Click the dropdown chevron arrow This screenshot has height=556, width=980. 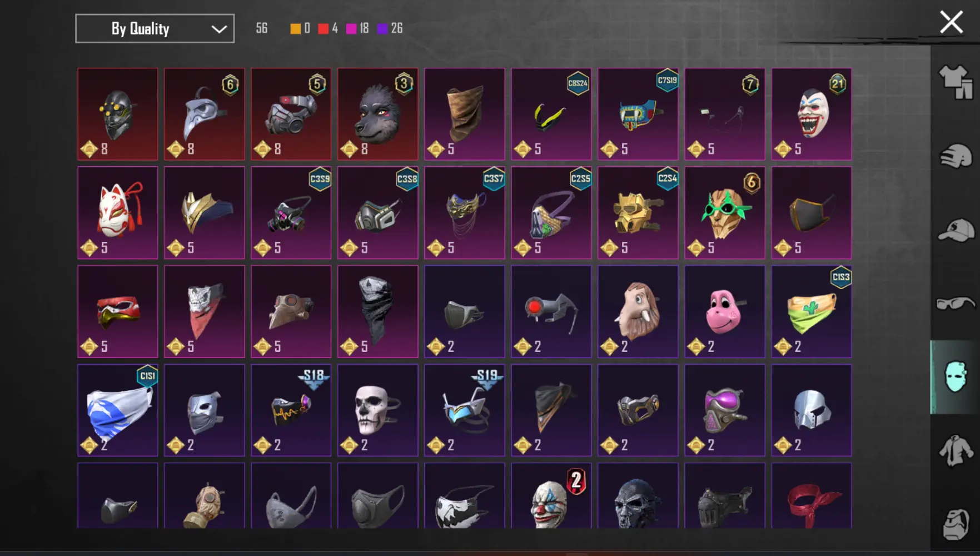pyautogui.click(x=219, y=29)
